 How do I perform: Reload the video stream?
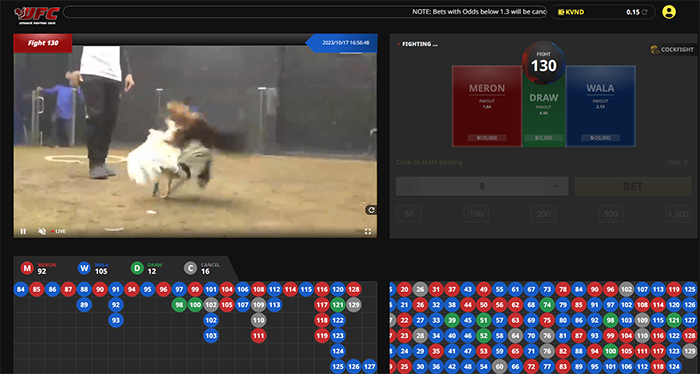(x=371, y=210)
